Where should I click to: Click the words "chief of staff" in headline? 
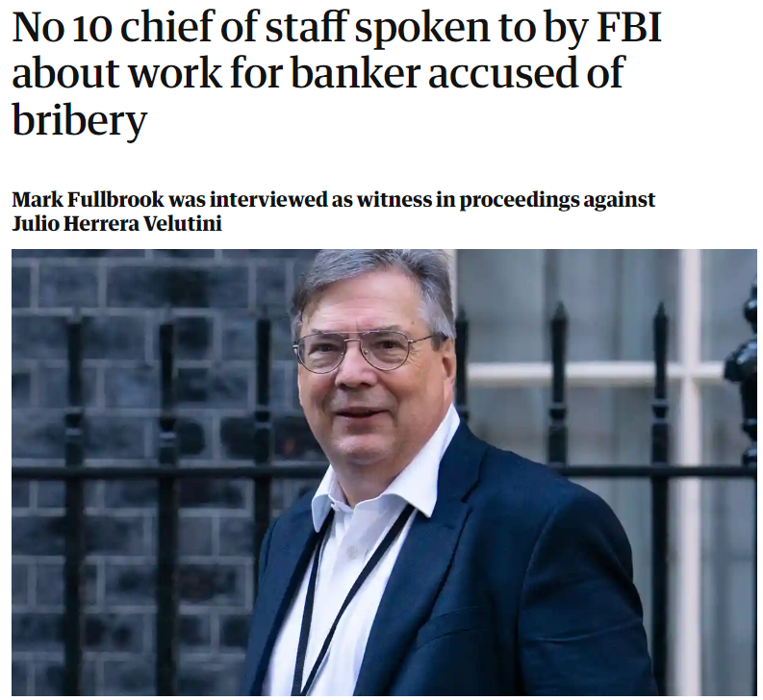click(234, 28)
